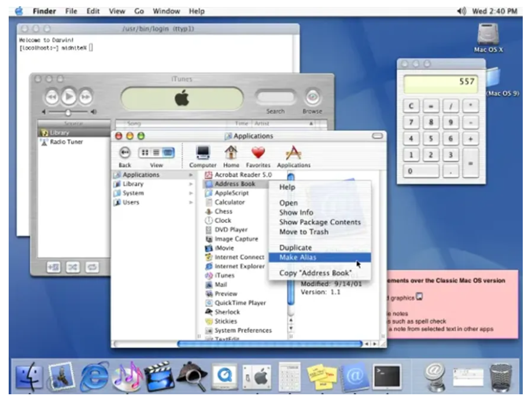Viewport: 532px width, 396px height.
Task: Click the iTunes rewind button
Action: (x=52, y=97)
